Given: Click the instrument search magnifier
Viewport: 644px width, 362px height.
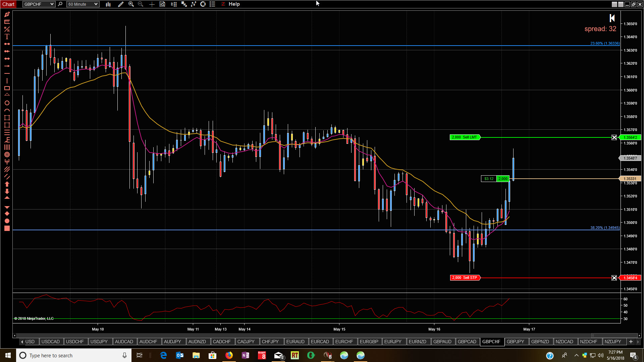Looking at the screenshot, I should coord(60,4).
